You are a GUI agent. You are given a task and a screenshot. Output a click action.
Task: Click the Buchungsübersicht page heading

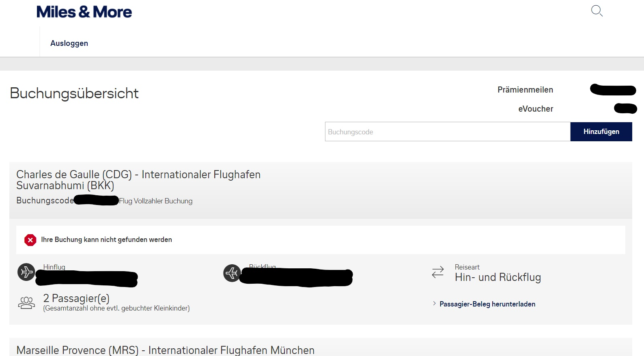(74, 93)
